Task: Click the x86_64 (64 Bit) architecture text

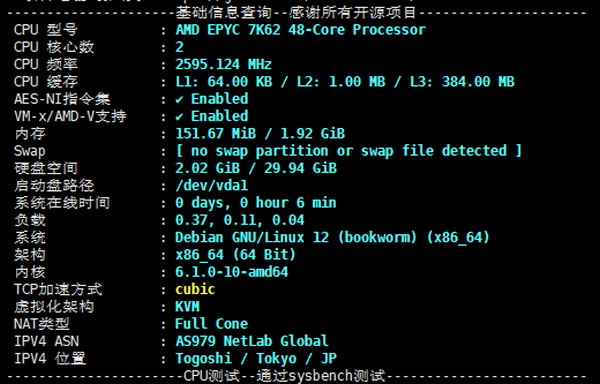Action: 235,255
